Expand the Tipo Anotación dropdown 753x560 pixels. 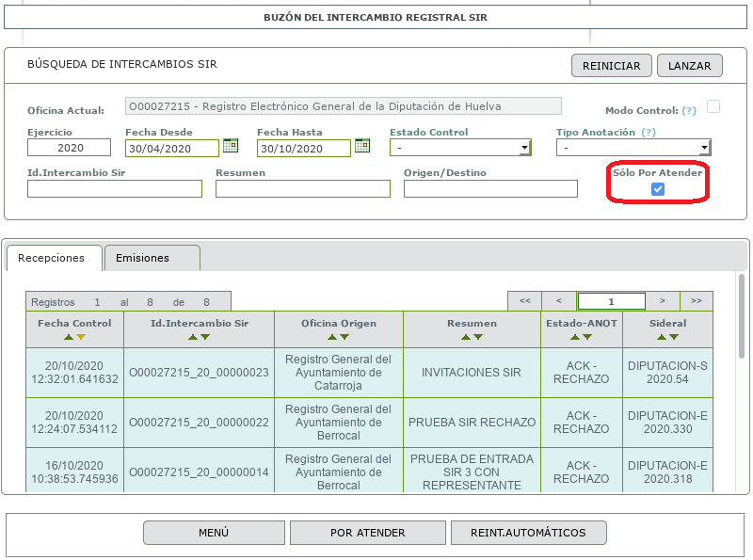633,148
